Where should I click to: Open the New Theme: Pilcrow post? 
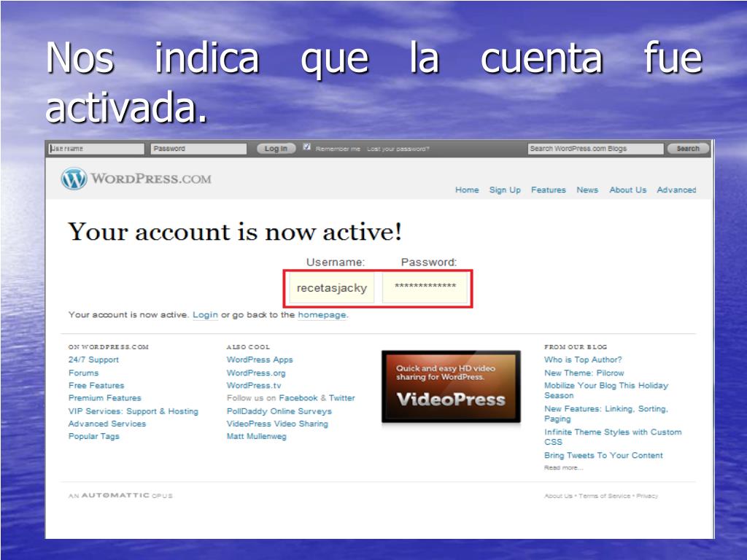584,373
